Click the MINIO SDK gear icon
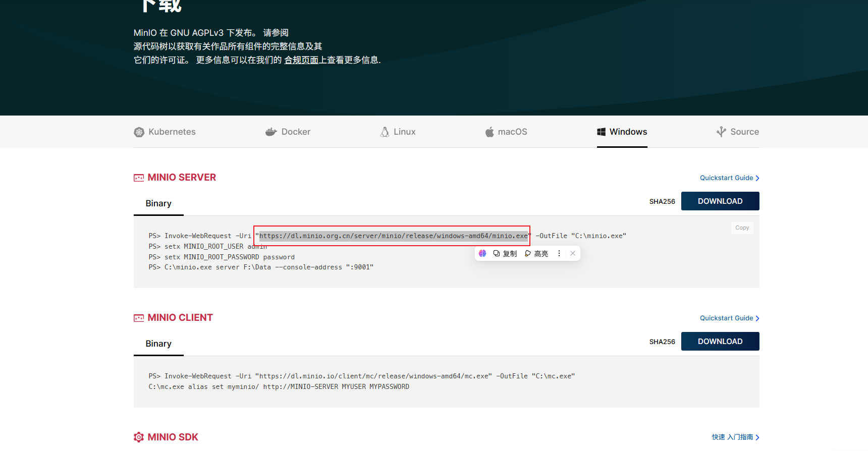The width and height of the screenshot is (868, 451). pos(139,437)
